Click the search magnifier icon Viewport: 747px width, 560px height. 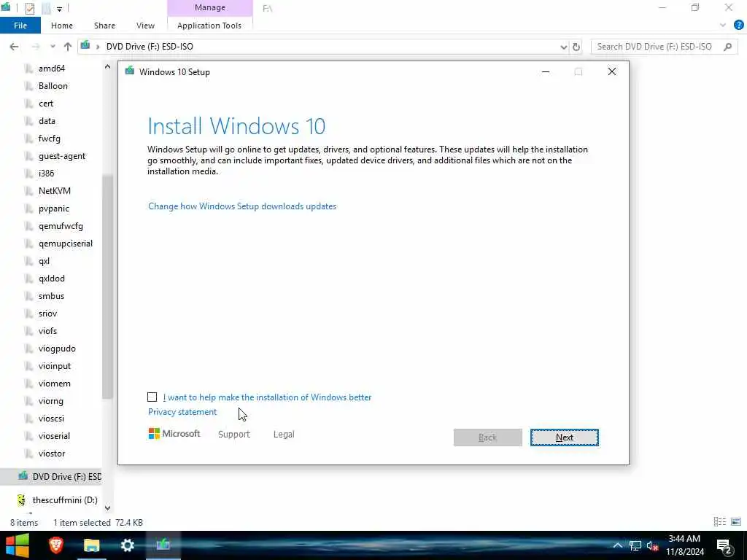(727, 46)
